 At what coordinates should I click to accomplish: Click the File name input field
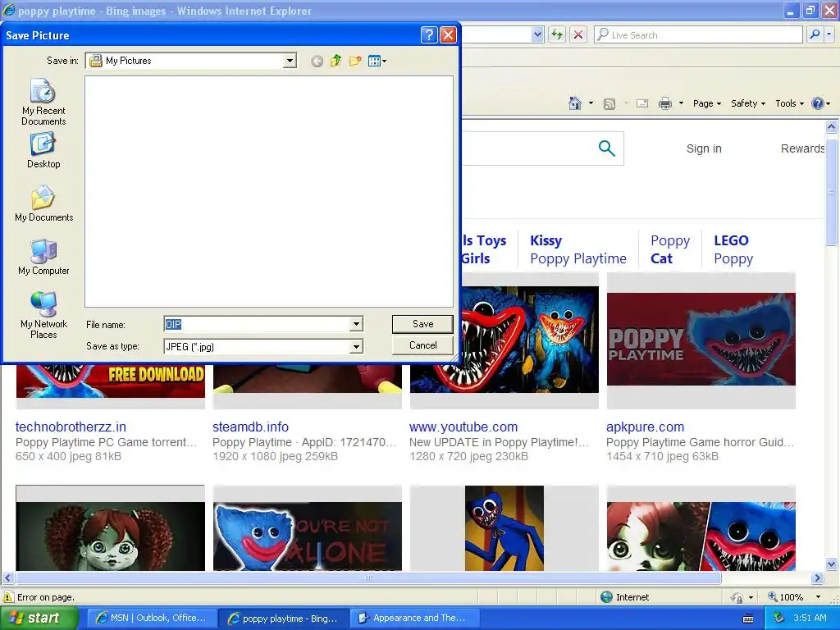(257, 324)
